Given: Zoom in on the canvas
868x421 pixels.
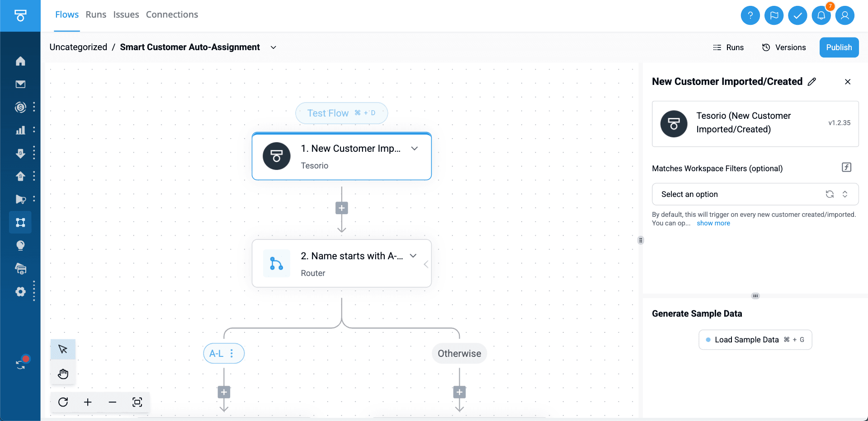Looking at the screenshot, I should click(x=88, y=402).
